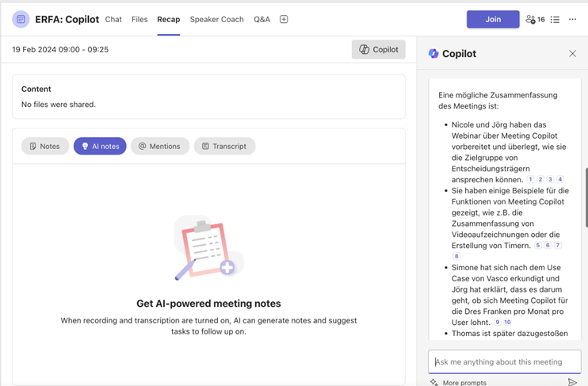
Task: Join the ERFA: Copilot meeting
Action: coord(493,19)
